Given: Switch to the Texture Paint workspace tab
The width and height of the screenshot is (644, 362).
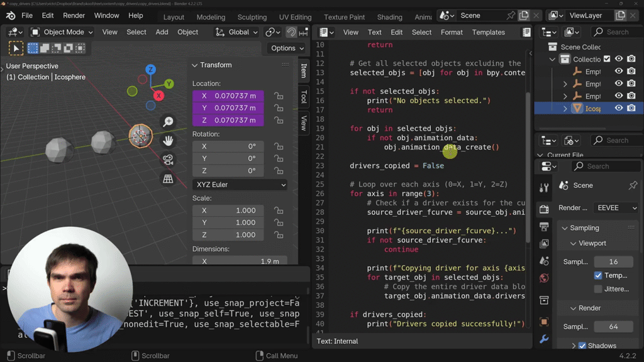Looking at the screenshot, I should [344, 17].
